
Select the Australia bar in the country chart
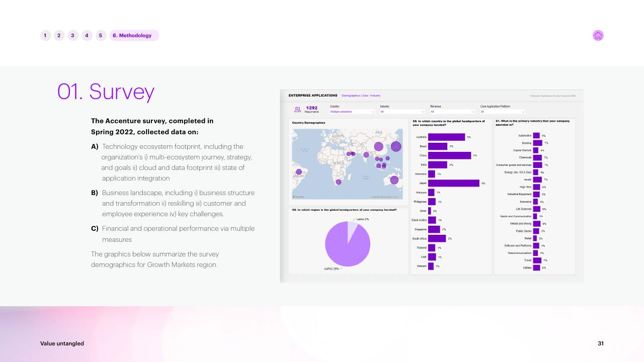point(446,137)
